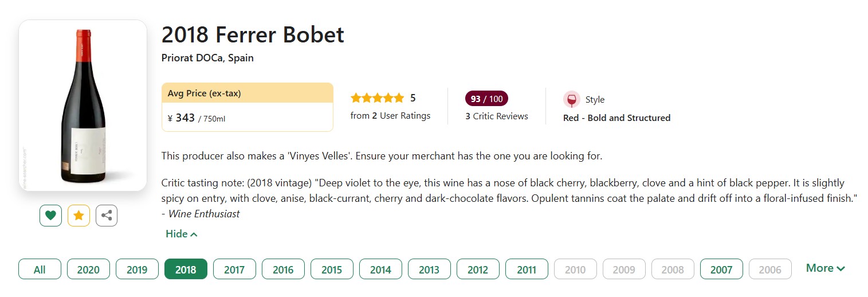Expand More vintages dropdown
The image size is (868, 297).
tap(825, 268)
